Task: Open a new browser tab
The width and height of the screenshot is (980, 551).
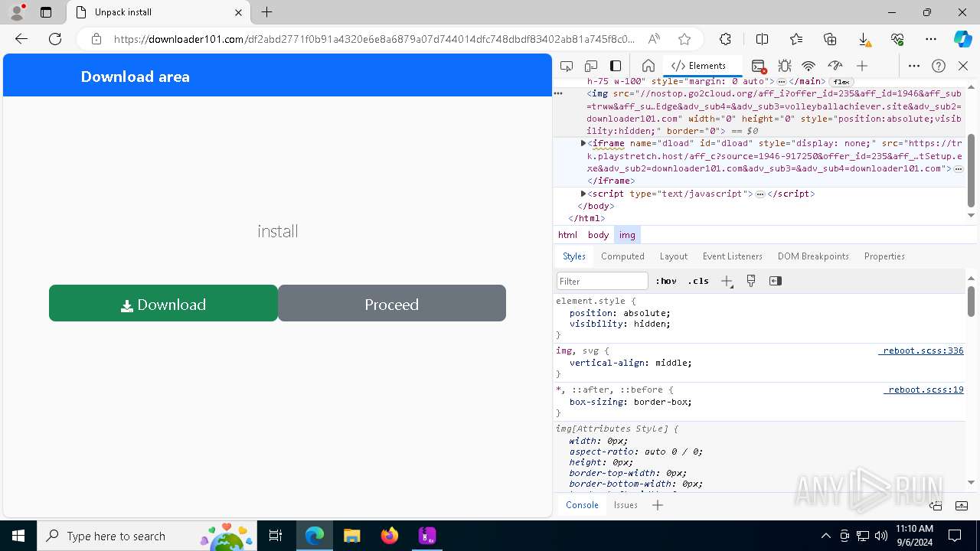Action: [266, 12]
